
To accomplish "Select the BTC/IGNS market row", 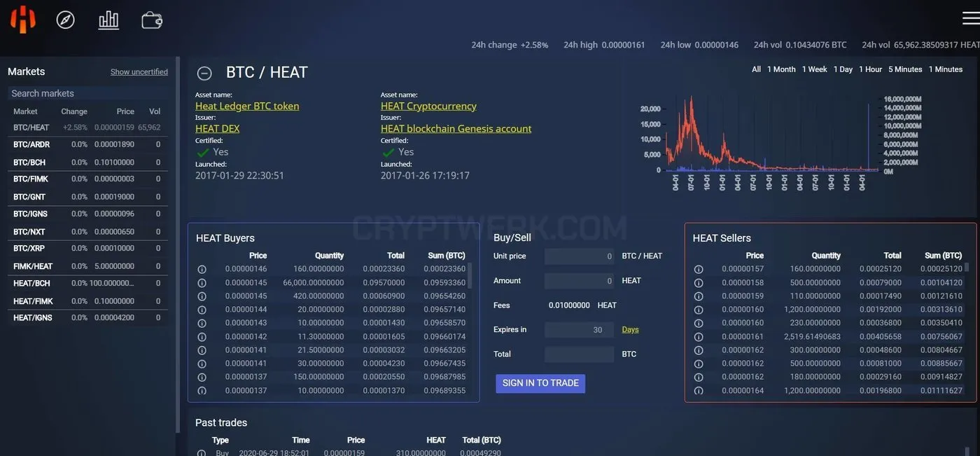I will (x=87, y=214).
